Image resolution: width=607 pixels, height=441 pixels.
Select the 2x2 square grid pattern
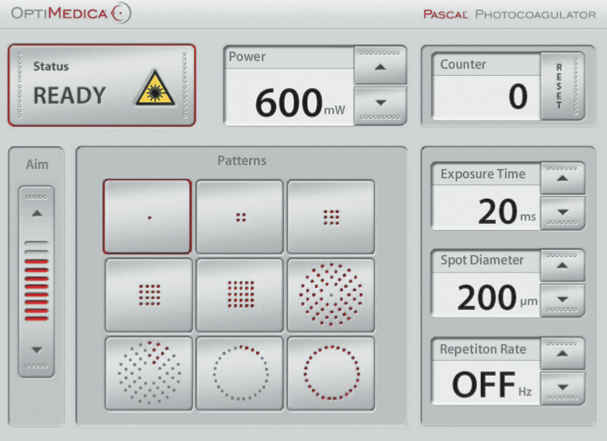pyautogui.click(x=240, y=217)
